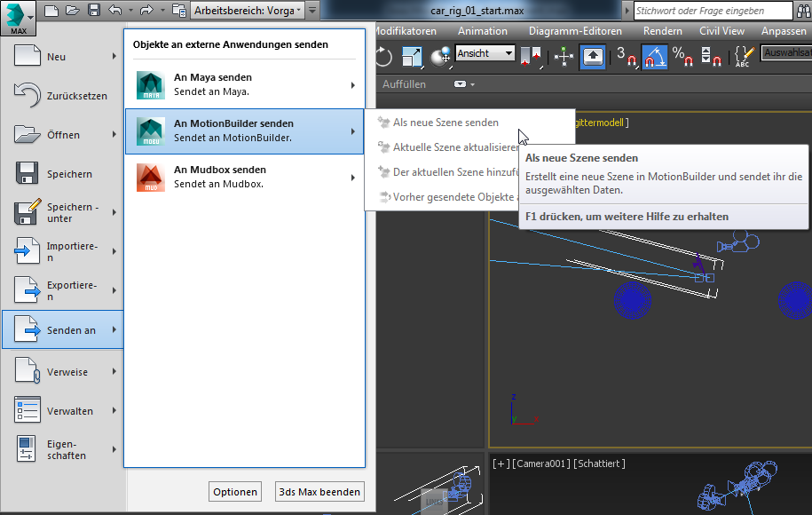The image size is (812, 515).
Task: Click the Use Pivot Point Center icon
Action: click(531, 57)
